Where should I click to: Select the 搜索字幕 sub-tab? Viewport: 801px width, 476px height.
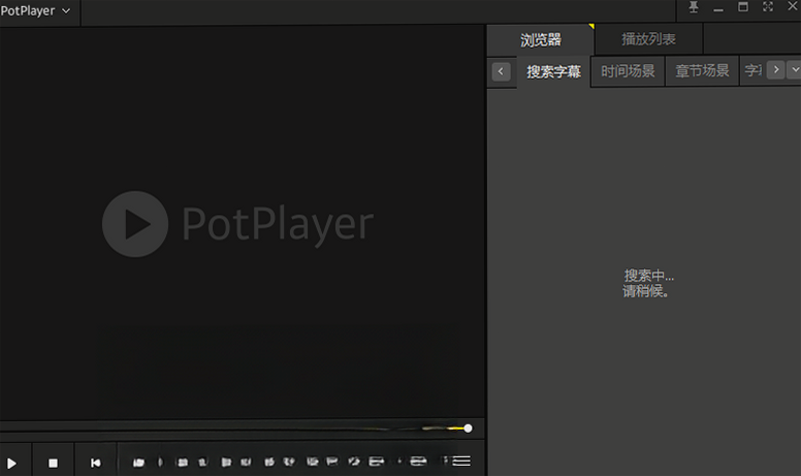pos(553,72)
